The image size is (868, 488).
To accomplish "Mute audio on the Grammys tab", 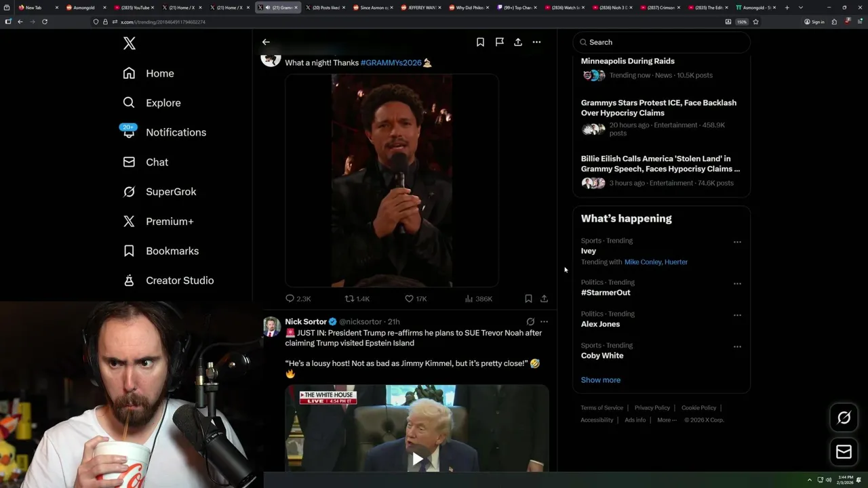I will pos(267,7).
